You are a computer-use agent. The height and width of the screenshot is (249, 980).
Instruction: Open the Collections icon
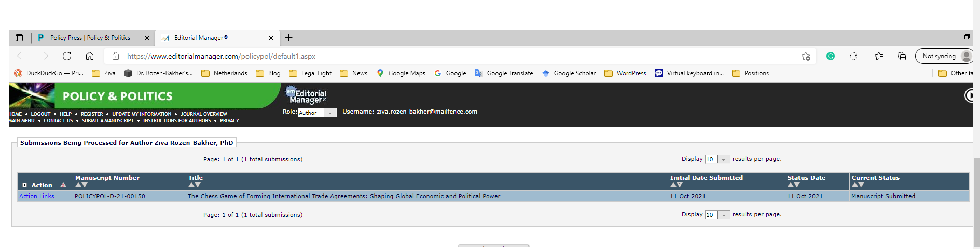902,56
